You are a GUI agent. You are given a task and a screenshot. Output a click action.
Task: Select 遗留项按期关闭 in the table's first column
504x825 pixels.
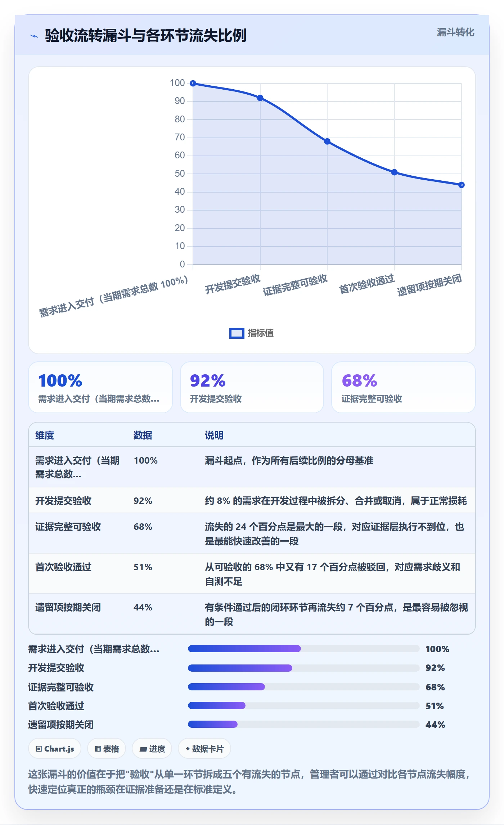tap(68, 607)
